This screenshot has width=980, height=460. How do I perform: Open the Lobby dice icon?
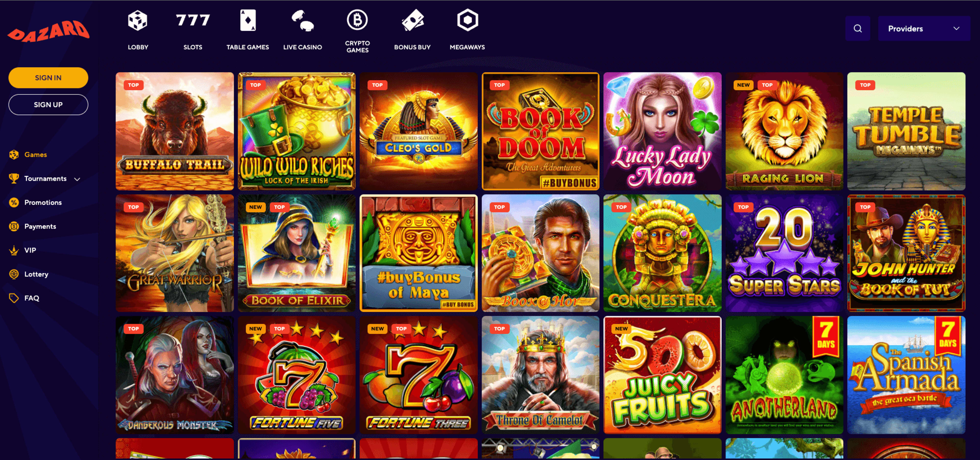tap(137, 21)
